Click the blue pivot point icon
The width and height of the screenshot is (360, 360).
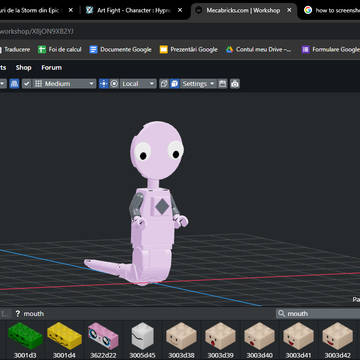tap(104, 84)
